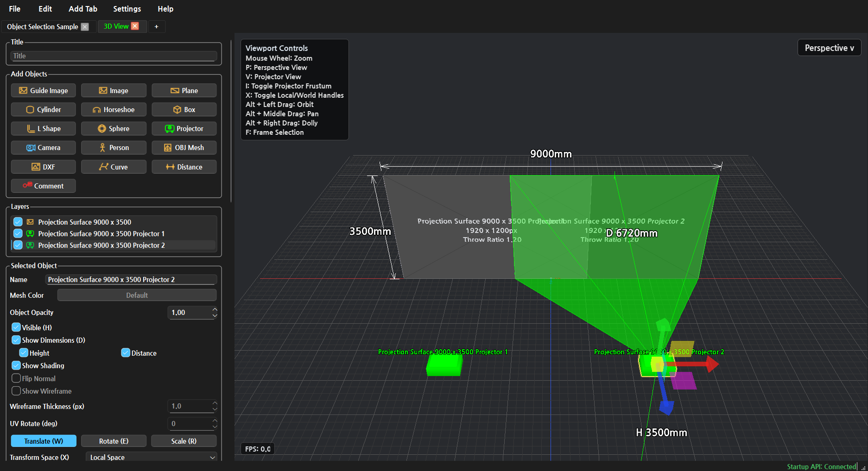Disable Show Shading
868x471 pixels.
tap(16, 365)
